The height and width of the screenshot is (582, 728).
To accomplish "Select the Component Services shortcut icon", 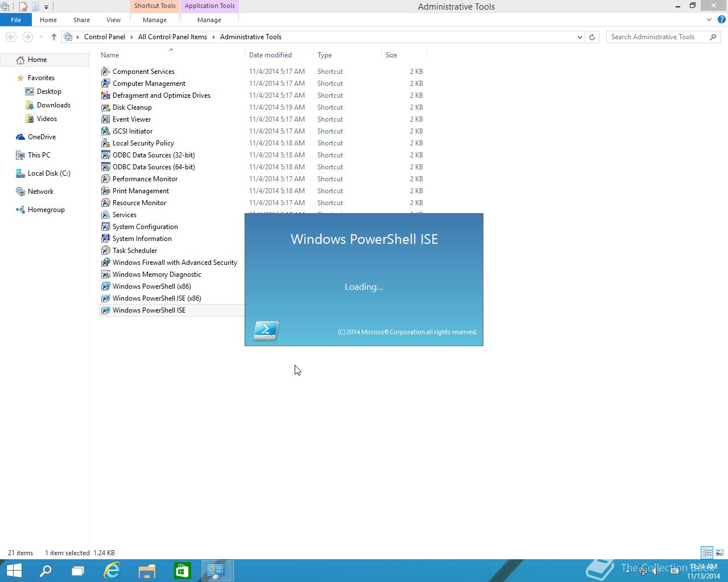I will pyautogui.click(x=105, y=72).
